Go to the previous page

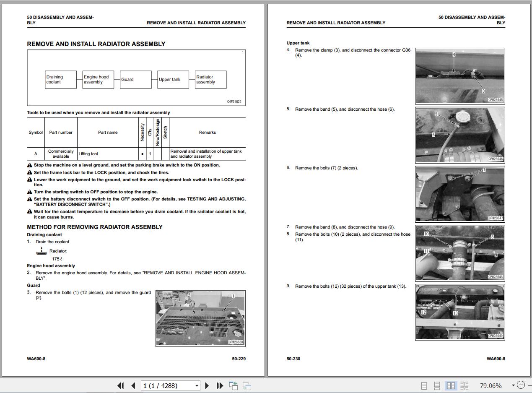tap(133, 385)
